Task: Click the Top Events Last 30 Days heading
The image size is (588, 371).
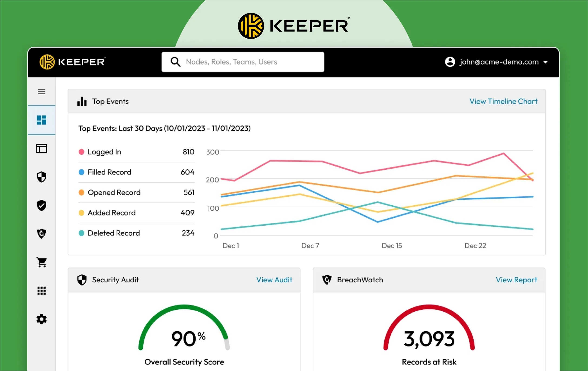Action: (164, 128)
